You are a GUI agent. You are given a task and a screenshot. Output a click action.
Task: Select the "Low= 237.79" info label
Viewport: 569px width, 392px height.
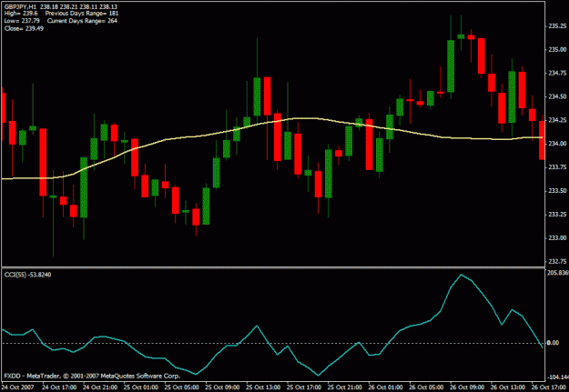[22, 21]
